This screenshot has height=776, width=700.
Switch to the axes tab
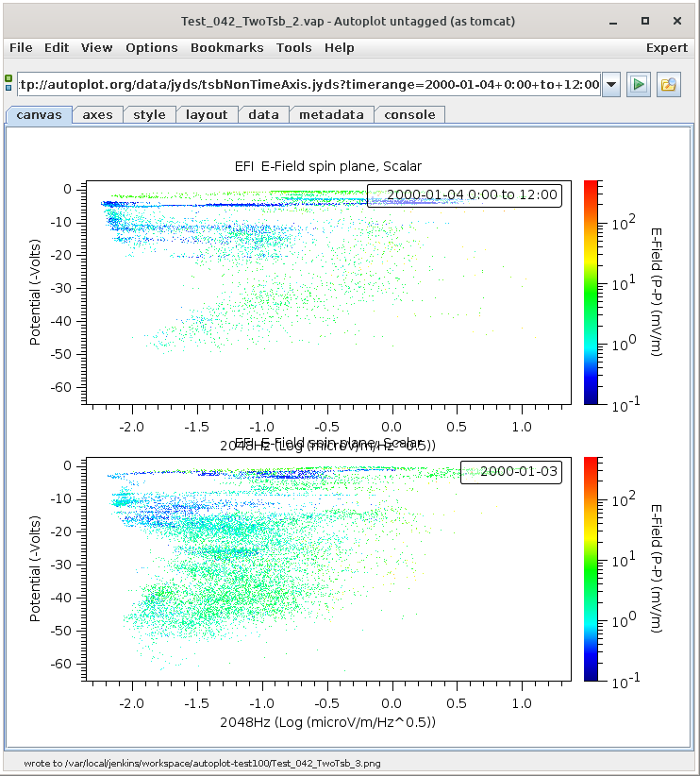click(97, 114)
